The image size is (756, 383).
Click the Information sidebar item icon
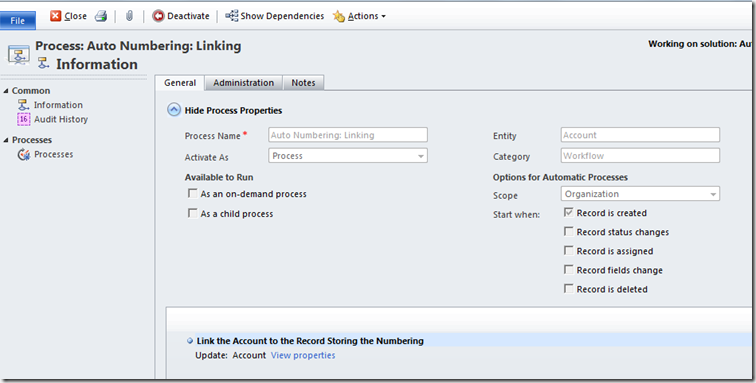tap(24, 105)
